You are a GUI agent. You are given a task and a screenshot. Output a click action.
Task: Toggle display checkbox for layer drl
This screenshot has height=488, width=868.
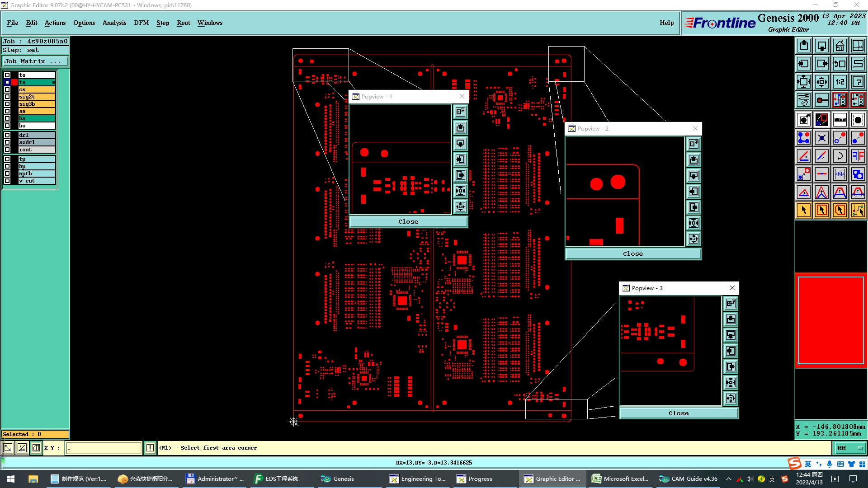tap(7, 135)
